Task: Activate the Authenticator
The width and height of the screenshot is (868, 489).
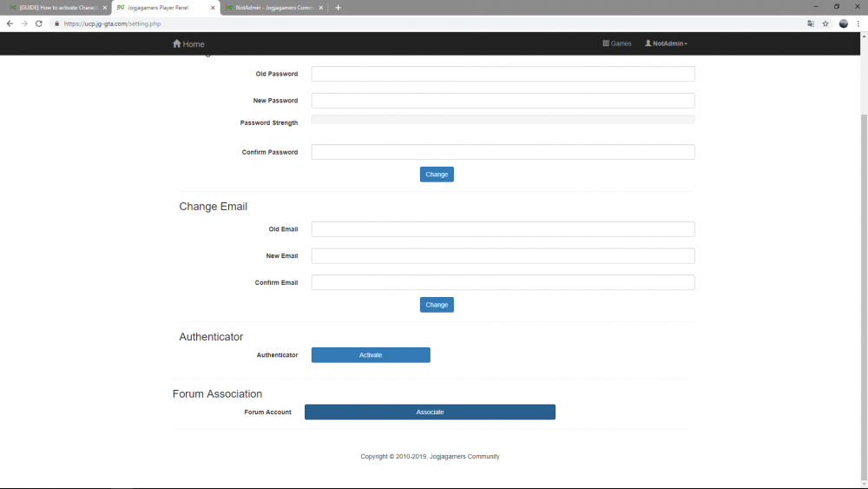Action: [x=371, y=355]
